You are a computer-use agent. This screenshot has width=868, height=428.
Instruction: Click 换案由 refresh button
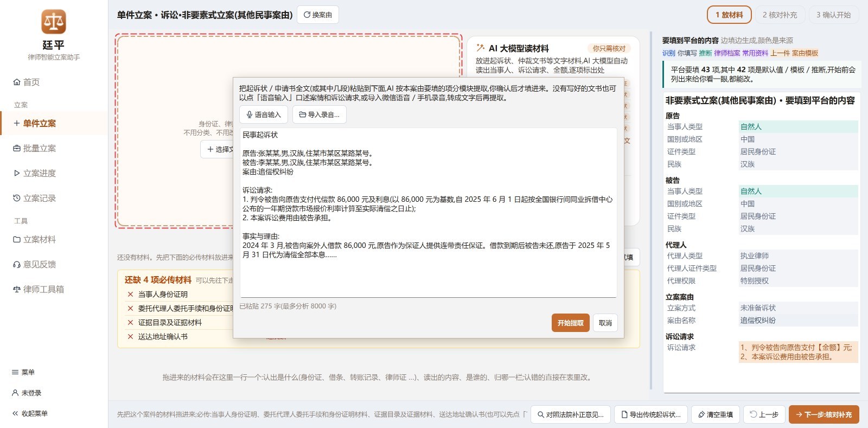[318, 15]
